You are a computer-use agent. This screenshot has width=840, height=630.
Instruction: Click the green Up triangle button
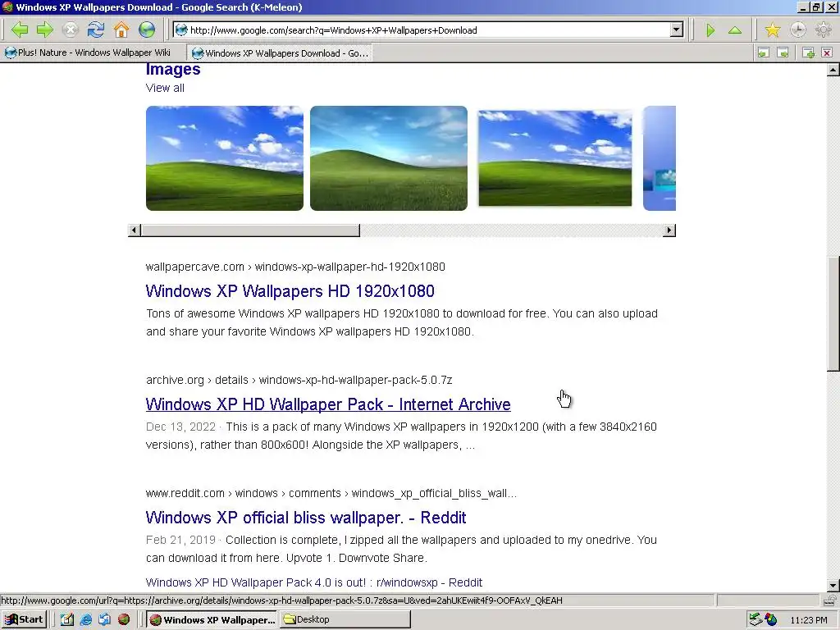tap(735, 30)
